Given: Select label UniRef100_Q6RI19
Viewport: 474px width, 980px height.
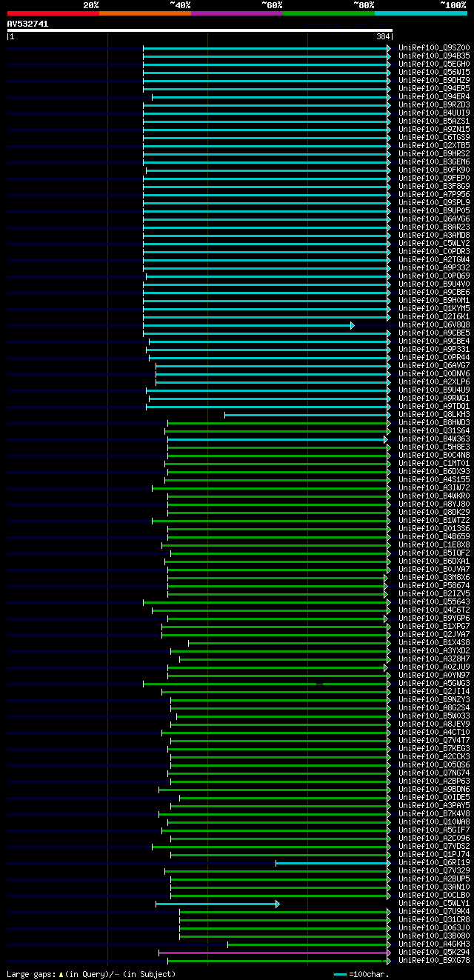Looking at the screenshot, I should 434,863.
